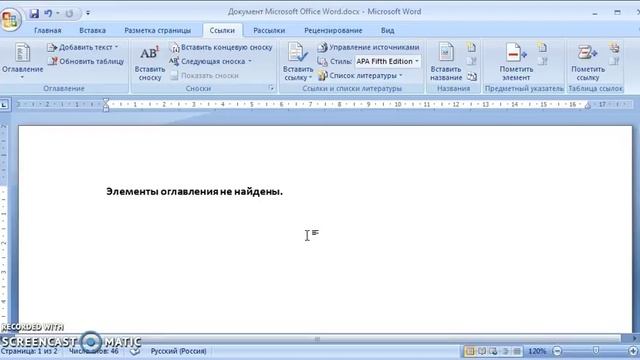Click cross-reference icon in Названия group
The image size is (640, 360).
[471, 76]
